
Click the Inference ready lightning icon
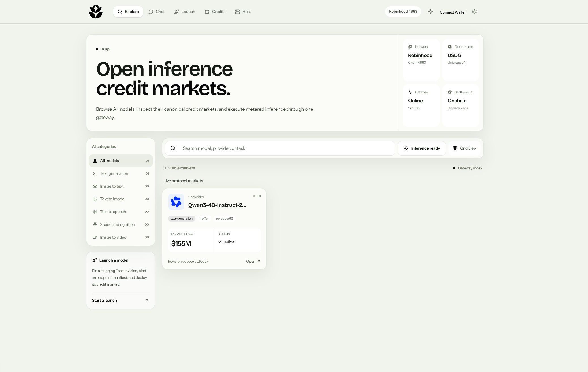pyautogui.click(x=406, y=148)
